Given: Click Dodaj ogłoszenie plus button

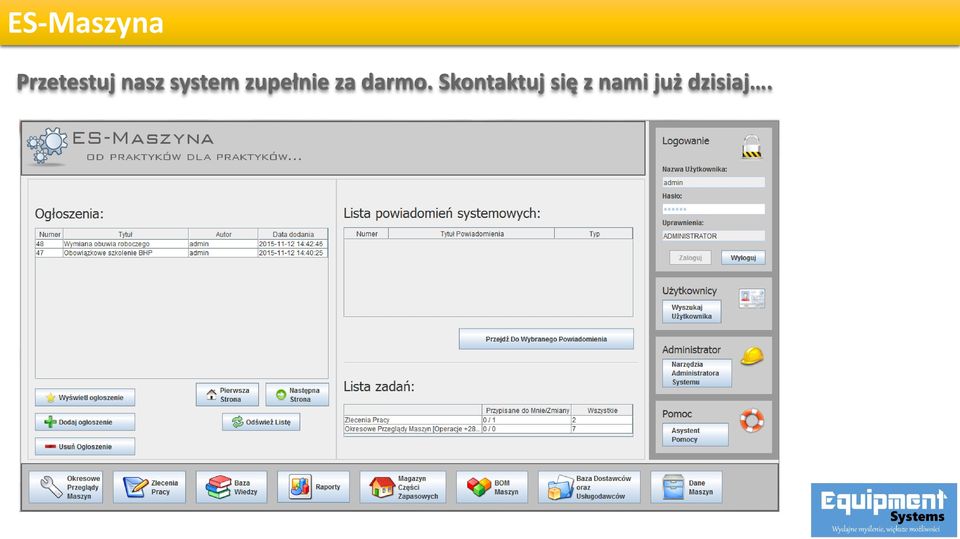Looking at the screenshot, I should click(x=85, y=422).
